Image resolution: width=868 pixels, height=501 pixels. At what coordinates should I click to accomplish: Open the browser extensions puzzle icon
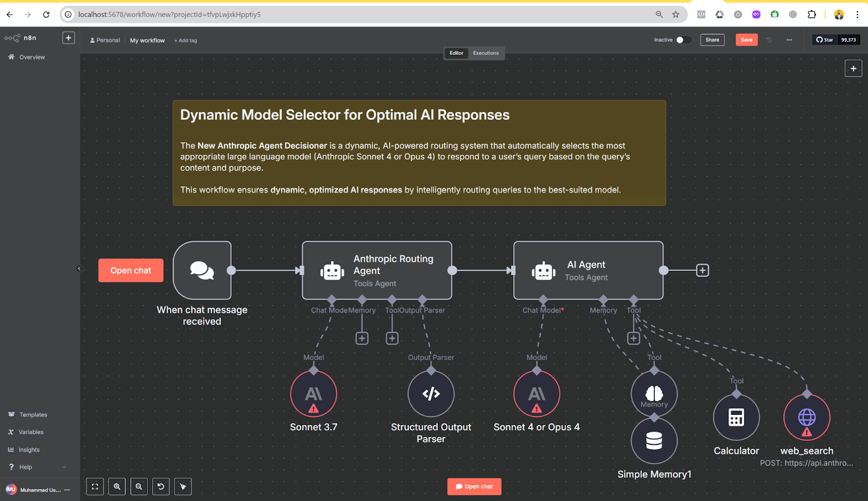pyautogui.click(x=812, y=15)
